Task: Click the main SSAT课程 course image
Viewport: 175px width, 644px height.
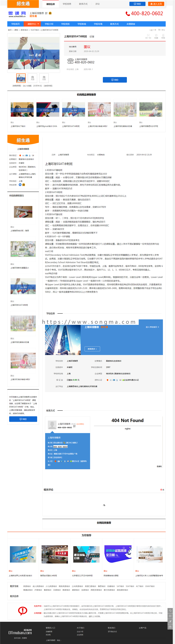Action: pos(34,53)
